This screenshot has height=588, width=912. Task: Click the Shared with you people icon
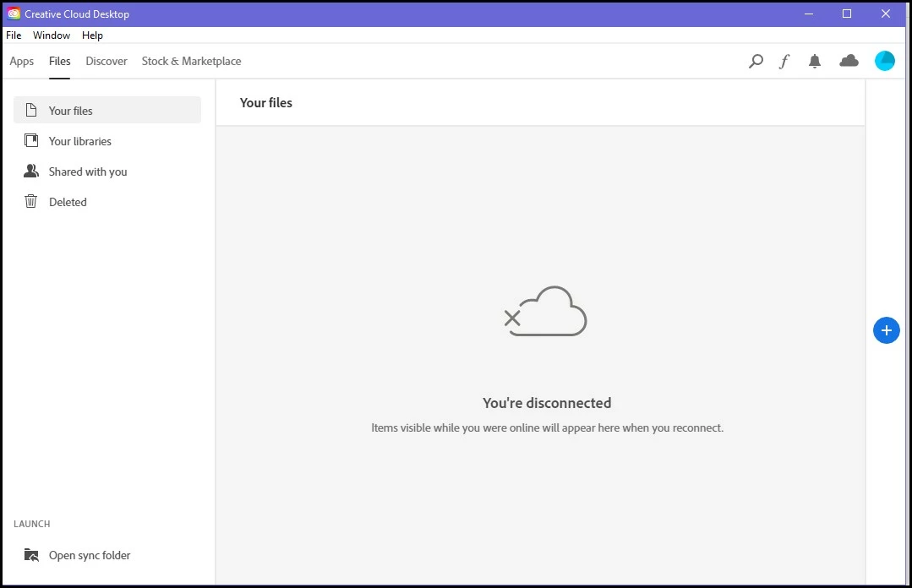coord(31,171)
